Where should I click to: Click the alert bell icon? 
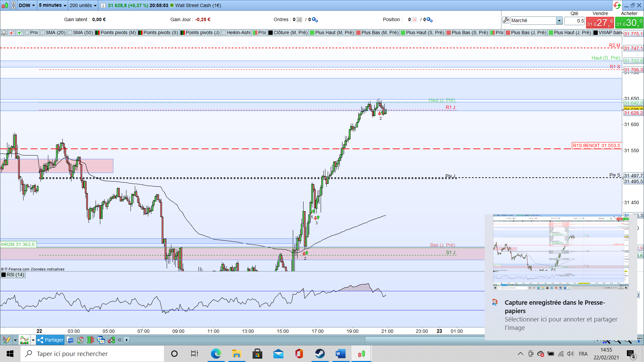(x=4, y=33)
